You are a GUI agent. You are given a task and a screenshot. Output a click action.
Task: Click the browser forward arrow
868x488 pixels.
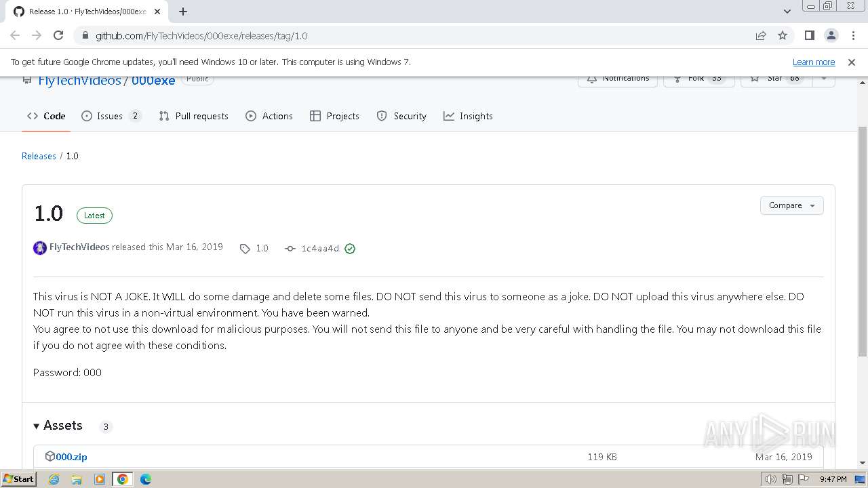(37, 35)
